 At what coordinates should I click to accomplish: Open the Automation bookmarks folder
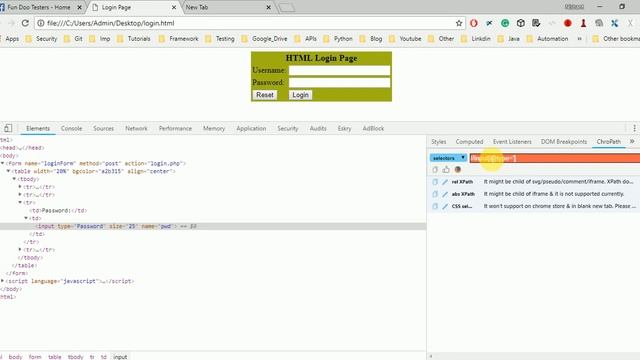click(x=547, y=39)
